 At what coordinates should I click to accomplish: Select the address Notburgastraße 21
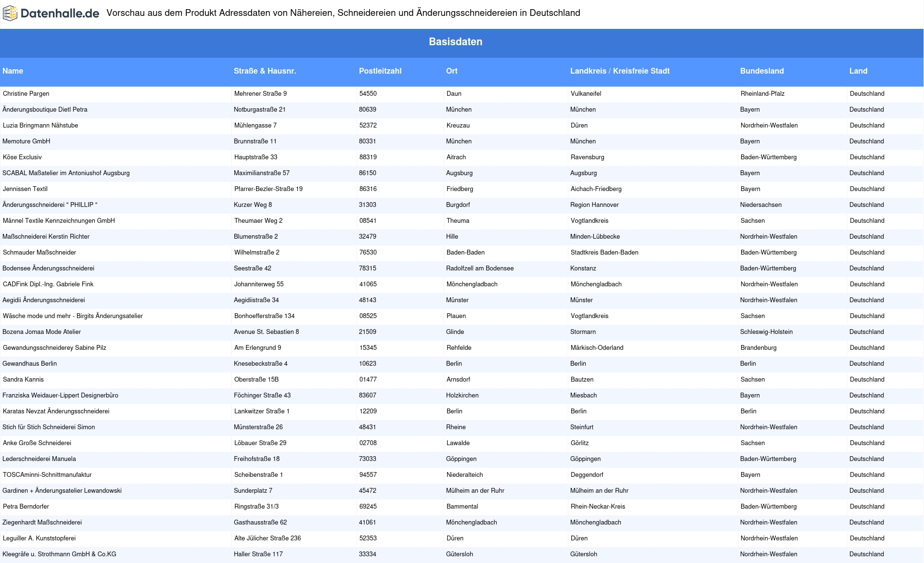point(260,110)
